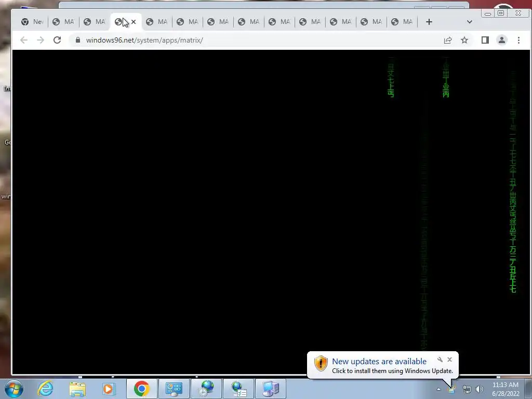532x399 pixels.
Task: Restore down the Chrome window
Action: pyautogui.click(x=501, y=13)
